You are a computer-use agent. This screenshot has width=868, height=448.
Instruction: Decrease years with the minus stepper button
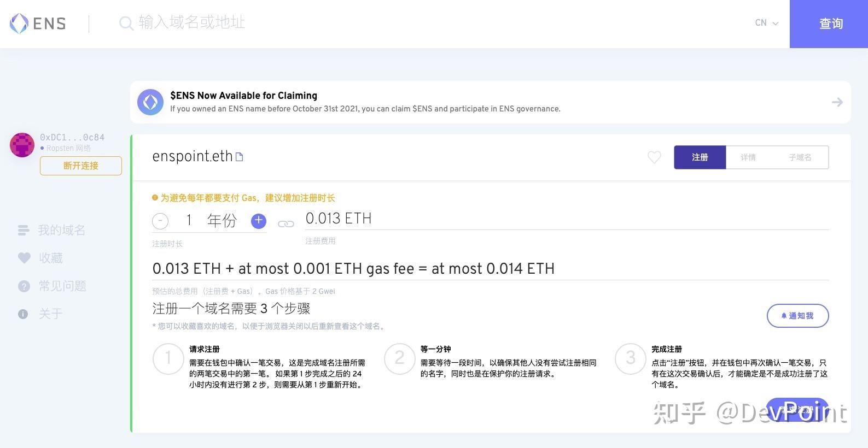(160, 221)
